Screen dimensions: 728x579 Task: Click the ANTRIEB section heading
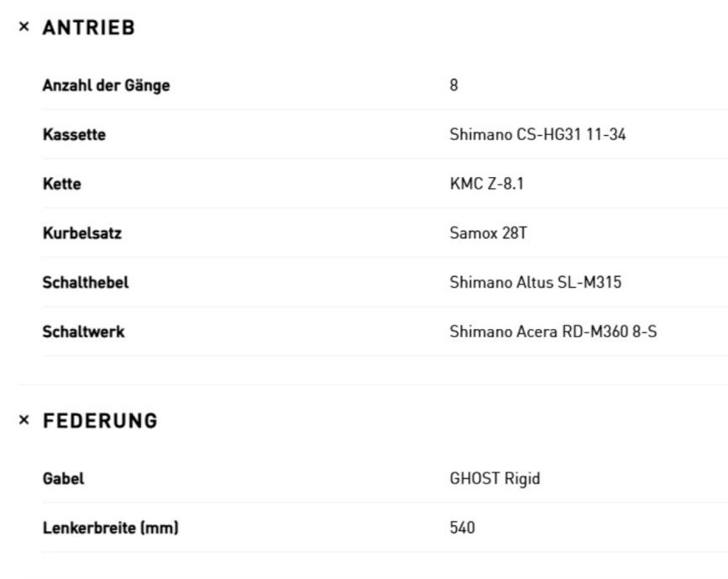(88, 28)
